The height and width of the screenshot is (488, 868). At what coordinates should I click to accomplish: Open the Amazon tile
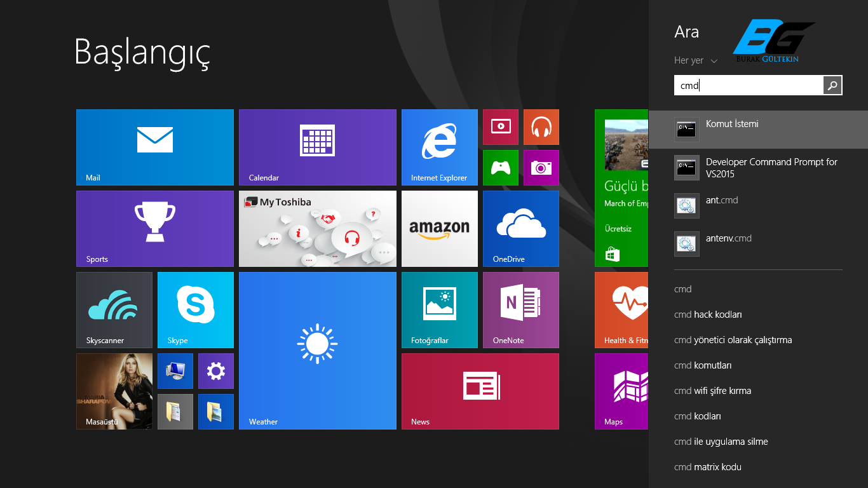[440, 229]
